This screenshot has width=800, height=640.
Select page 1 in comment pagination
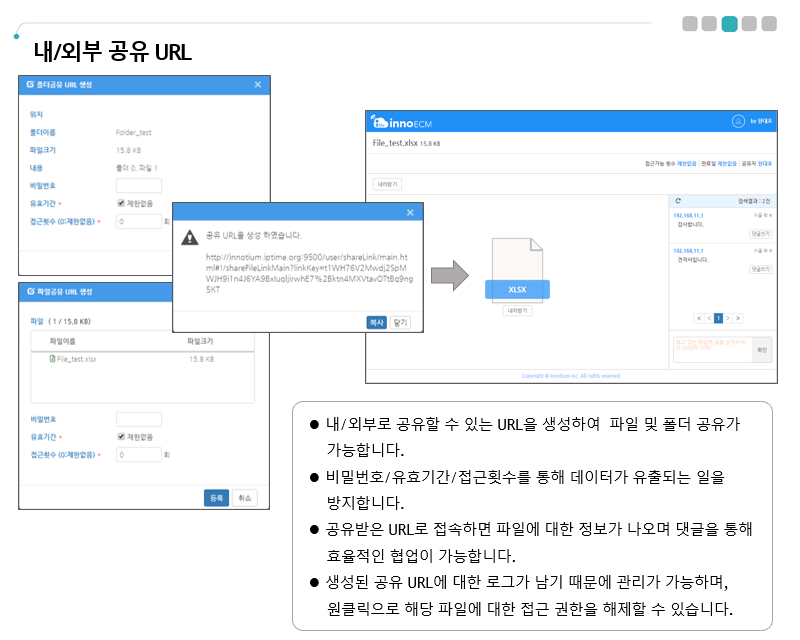point(718,318)
